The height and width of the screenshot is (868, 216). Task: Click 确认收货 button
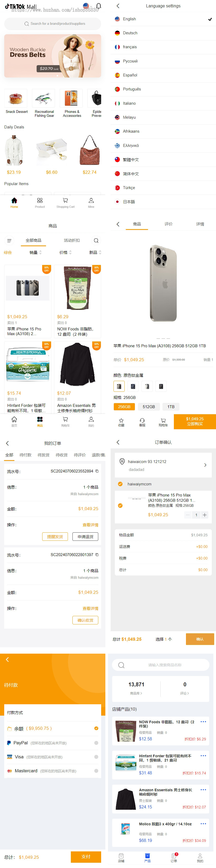[85, 620]
